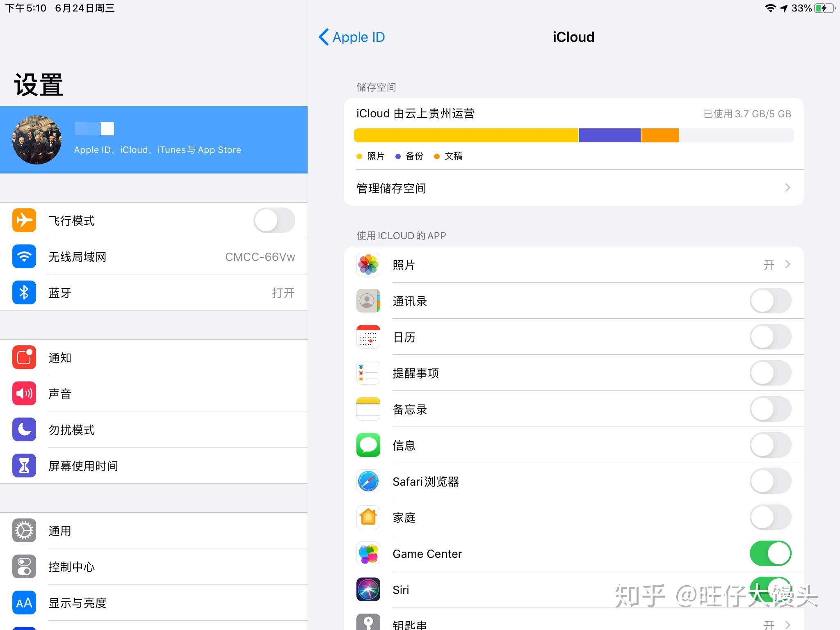Enable iCloud for 日历
The image size is (840, 630).
tap(771, 337)
